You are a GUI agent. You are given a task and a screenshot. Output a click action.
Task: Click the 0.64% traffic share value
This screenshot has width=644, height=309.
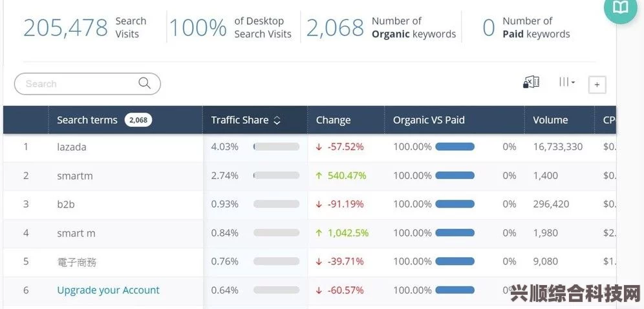point(224,290)
